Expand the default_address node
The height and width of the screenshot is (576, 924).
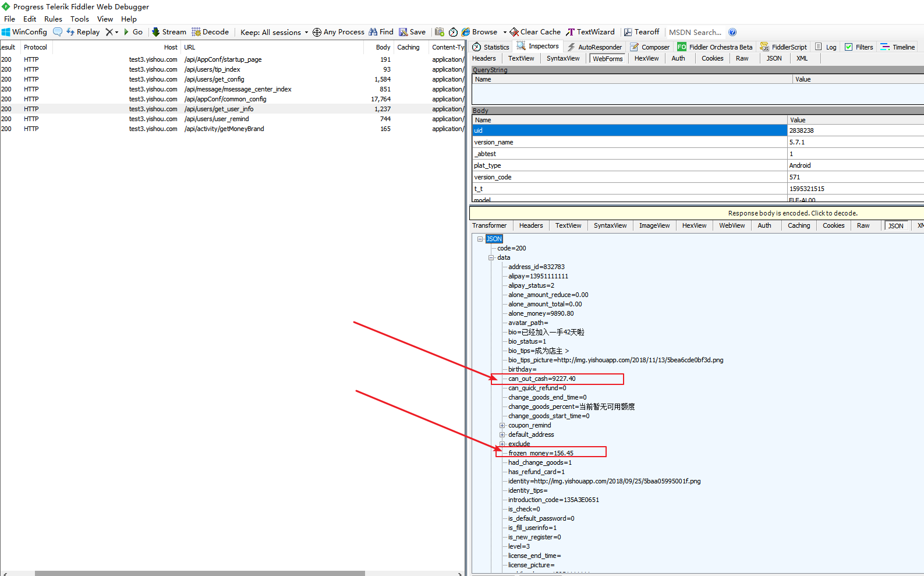coord(502,434)
